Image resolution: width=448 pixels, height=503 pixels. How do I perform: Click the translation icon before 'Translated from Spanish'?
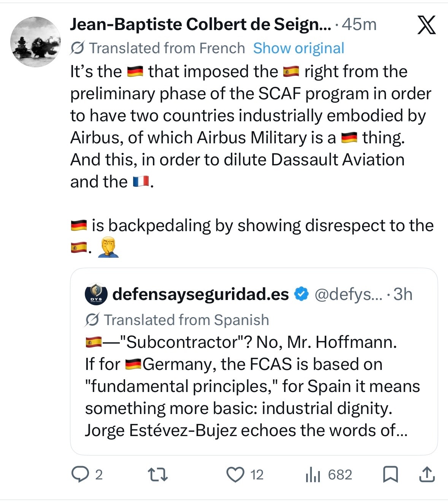[x=92, y=320]
